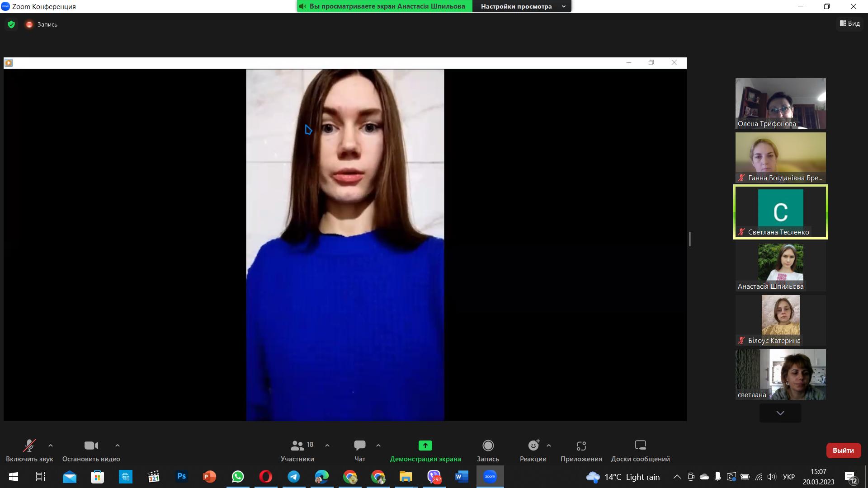Click the green encryption shield icon
Viewport: 868px width, 488px height.
(x=11, y=24)
